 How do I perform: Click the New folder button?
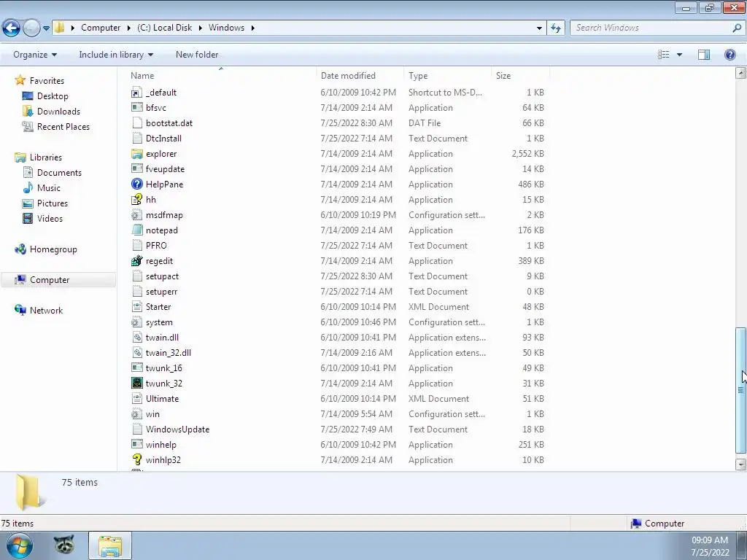pyautogui.click(x=197, y=55)
